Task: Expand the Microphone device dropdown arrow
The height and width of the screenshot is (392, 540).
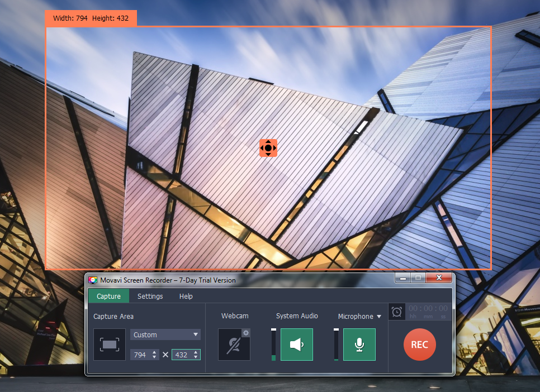Action: tap(379, 317)
